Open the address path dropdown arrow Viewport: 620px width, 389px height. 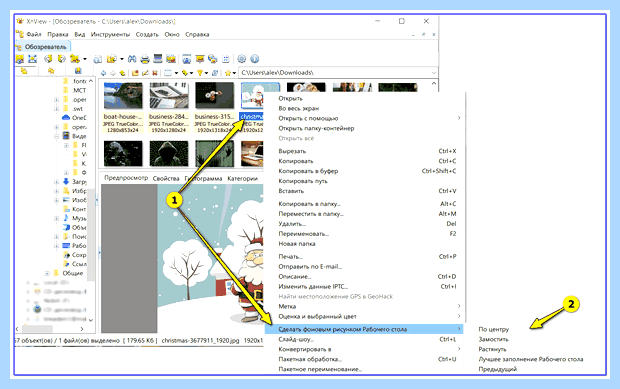point(434,73)
